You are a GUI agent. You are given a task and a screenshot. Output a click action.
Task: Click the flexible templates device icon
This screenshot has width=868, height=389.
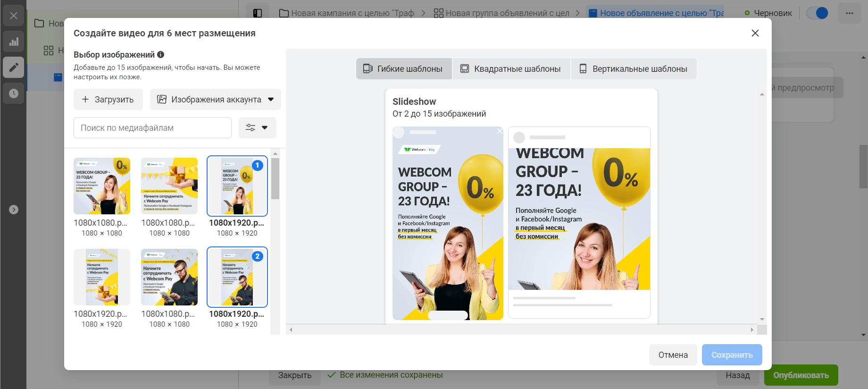368,69
